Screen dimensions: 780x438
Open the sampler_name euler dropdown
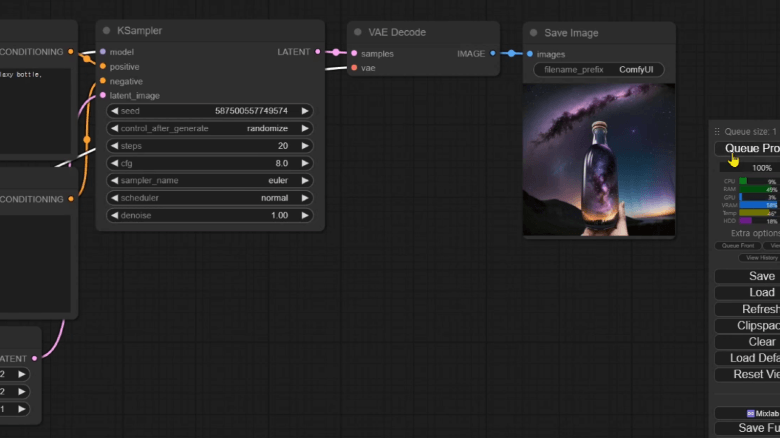(209, 181)
